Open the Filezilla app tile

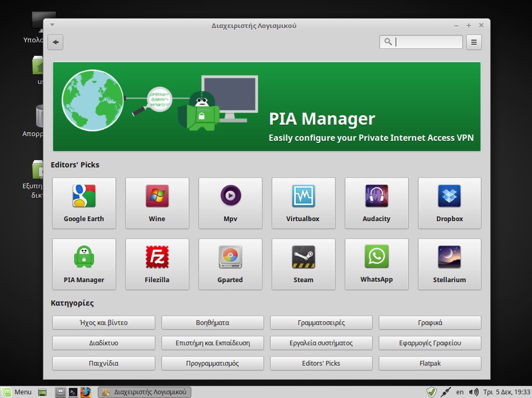click(x=157, y=264)
